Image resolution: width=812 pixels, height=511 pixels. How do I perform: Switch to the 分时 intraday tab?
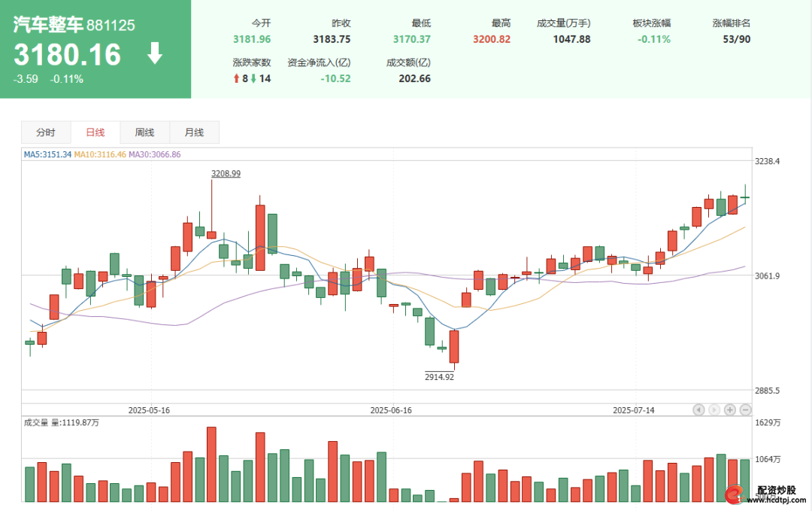point(46,132)
